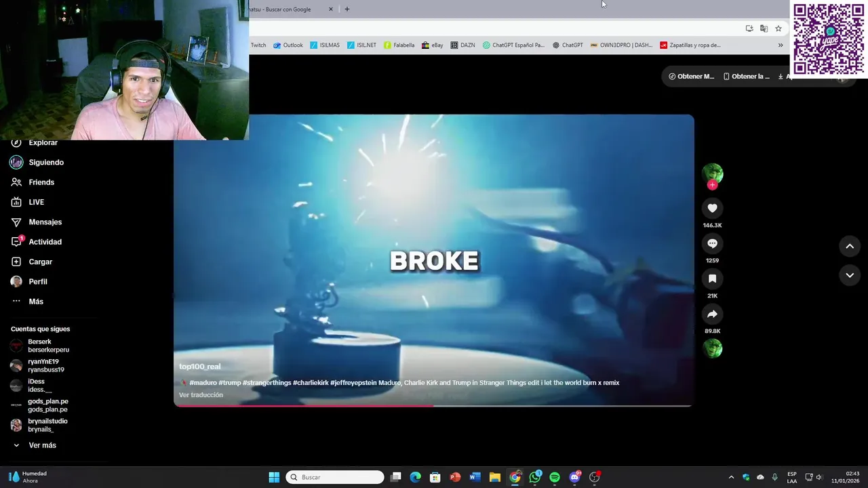Open File Explorer from the taskbar
The height and width of the screenshot is (488, 868).
coord(495,477)
